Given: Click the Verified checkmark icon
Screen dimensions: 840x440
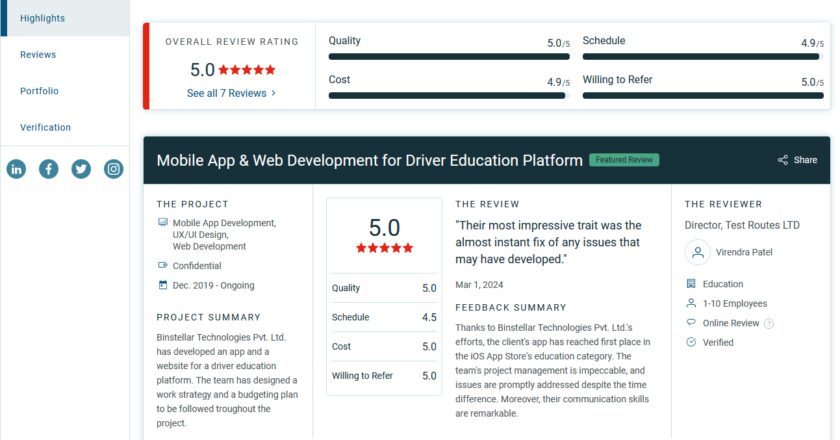Looking at the screenshot, I should [x=691, y=342].
